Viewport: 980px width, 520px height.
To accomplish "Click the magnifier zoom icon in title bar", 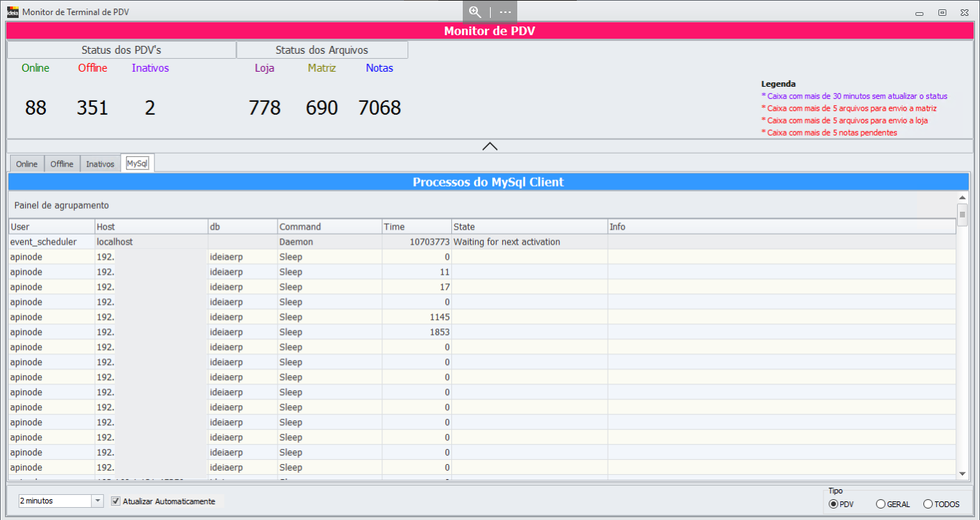I will 475,11.
